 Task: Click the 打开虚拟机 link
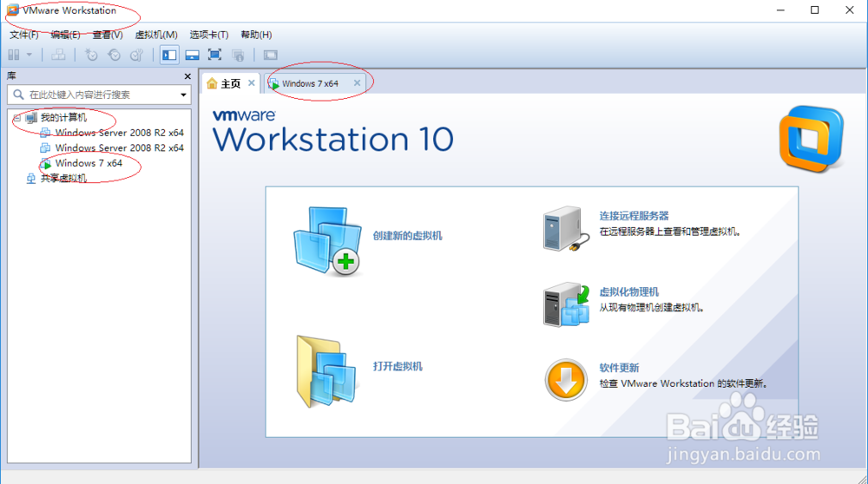point(398,367)
